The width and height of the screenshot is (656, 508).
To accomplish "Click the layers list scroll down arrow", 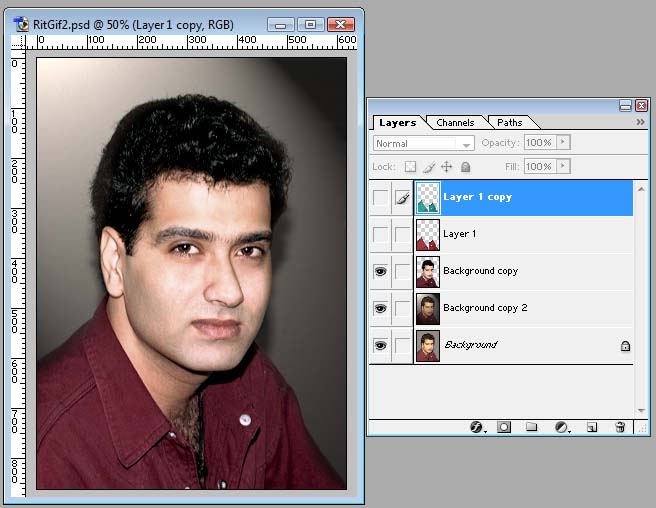I will (x=641, y=411).
